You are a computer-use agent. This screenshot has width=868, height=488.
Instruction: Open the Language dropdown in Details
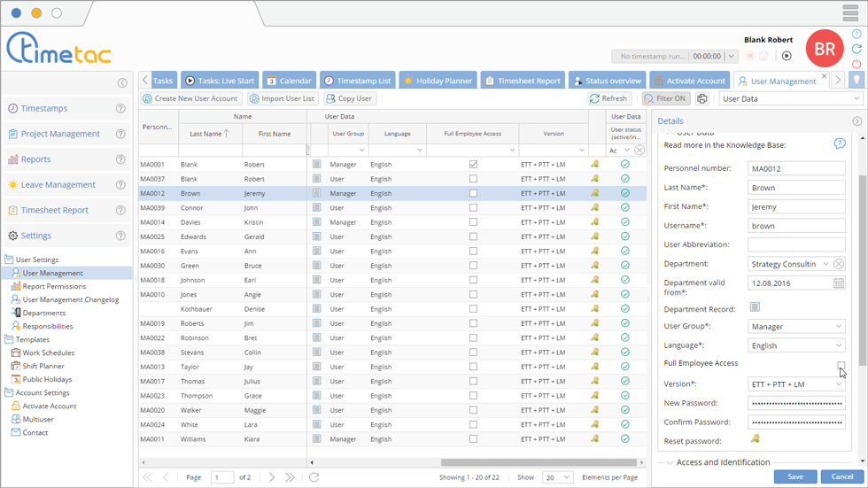795,346
